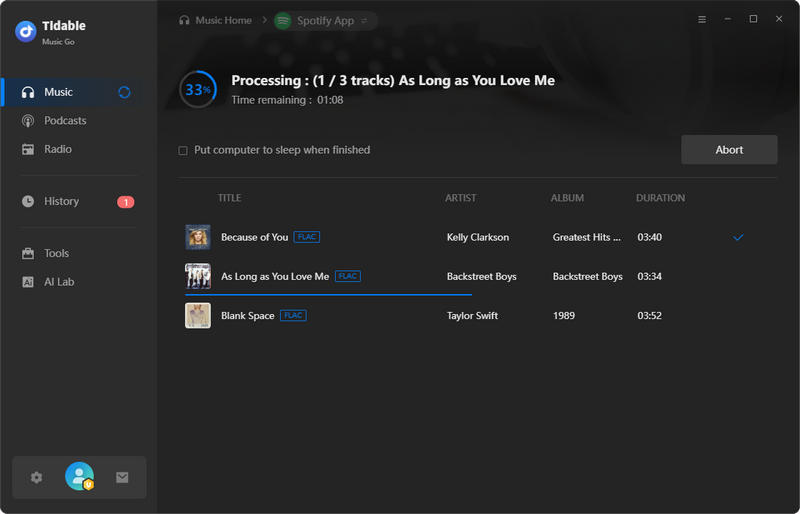Viewport: 800px width, 514px height.
Task: Click the Kelly Clarkson artist cell
Action: pos(478,237)
